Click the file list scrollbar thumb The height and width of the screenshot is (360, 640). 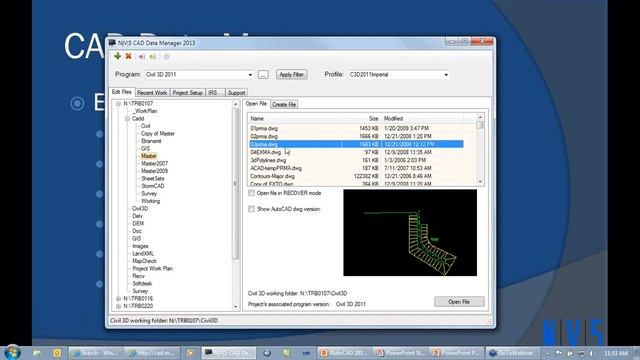point(480,125)
